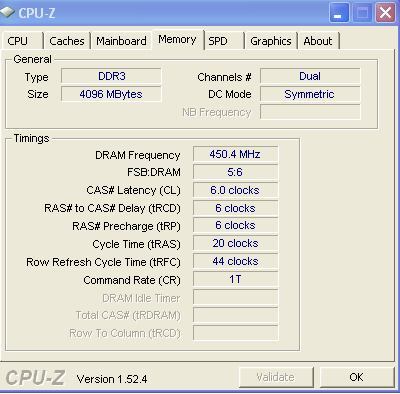Screen dimensions: 400x394
Task: Click the Dual channels value
Action: tap(310, 76)
